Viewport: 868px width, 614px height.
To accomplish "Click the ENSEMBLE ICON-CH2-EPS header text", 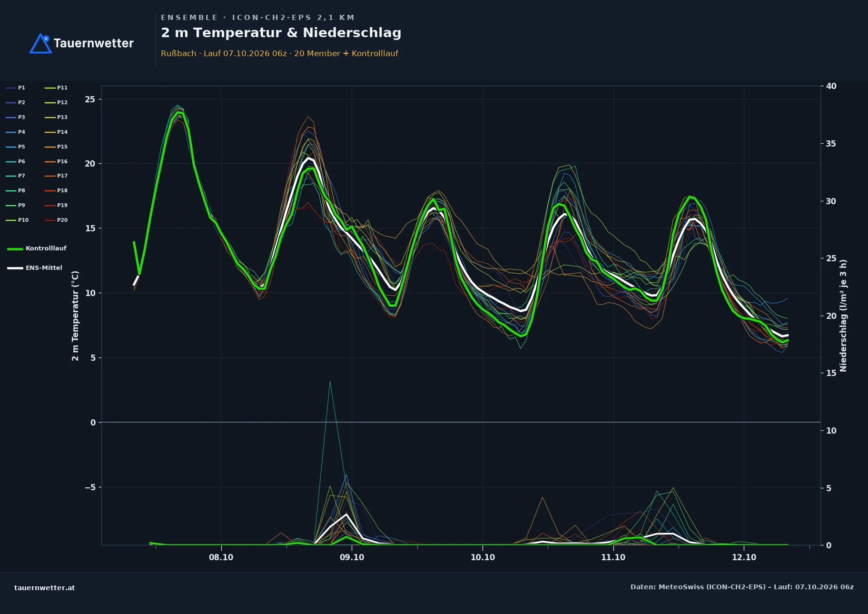I will coord(258,18).
